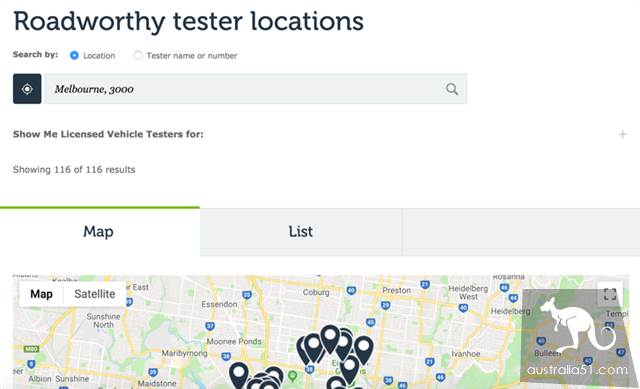The image size is (640, 389).
Task: Switch to the List tab
Action: coord(301,231)
